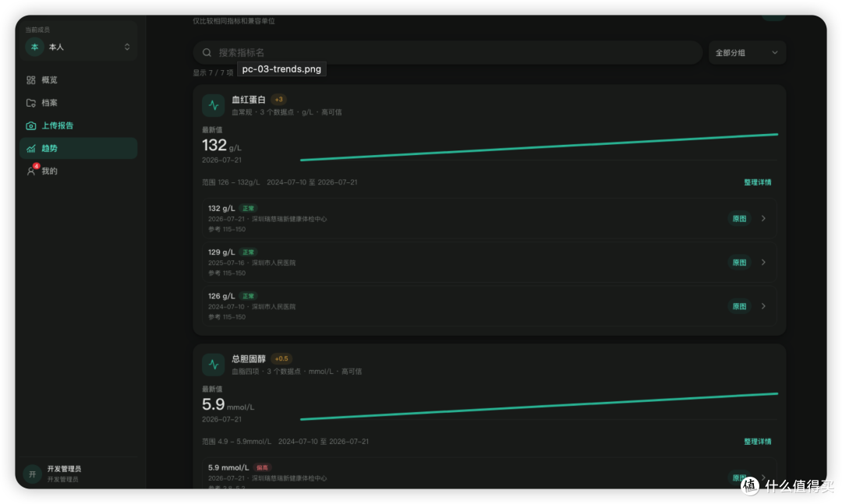Click the 血红蛋白 pulse icon
This screenshot has height=504, width=842.
click(x=213, y=105)
